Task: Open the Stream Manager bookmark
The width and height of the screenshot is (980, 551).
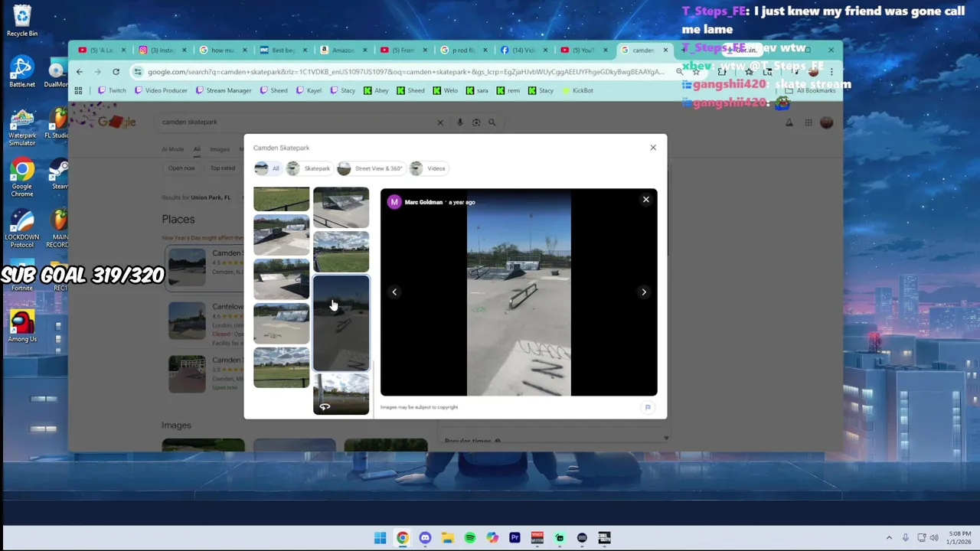Action: point(224,90)
